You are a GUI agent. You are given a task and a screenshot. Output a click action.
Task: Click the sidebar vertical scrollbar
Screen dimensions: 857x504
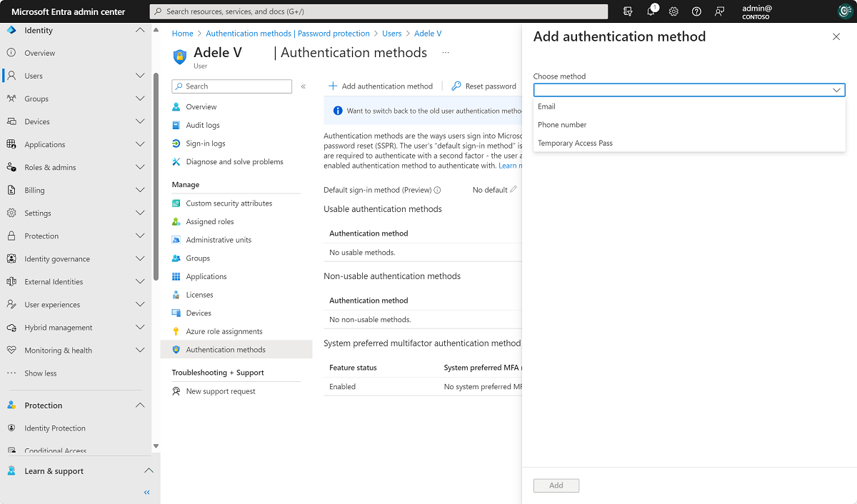[x=156, y=143]
